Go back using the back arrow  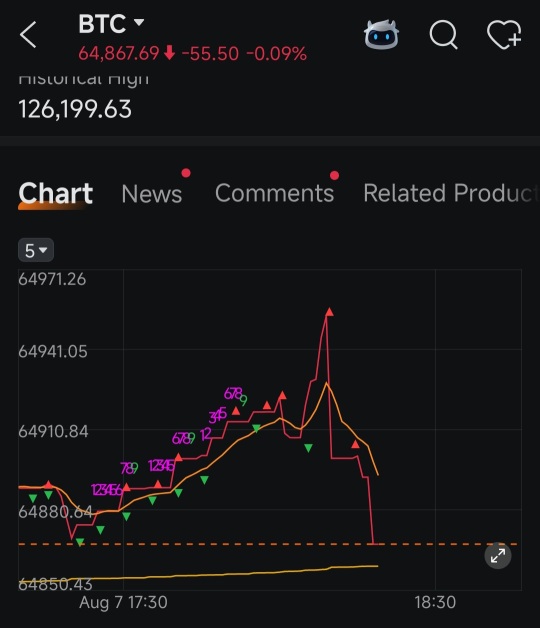[28, 35]
